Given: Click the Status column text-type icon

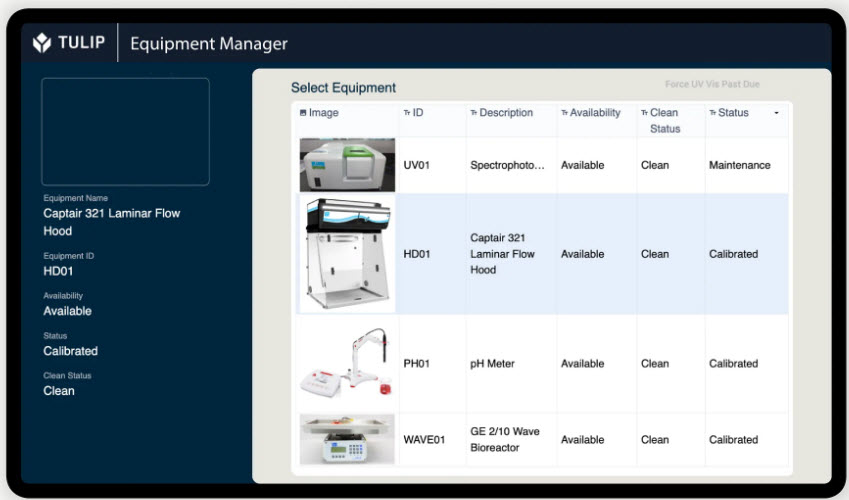Looking at the screenshot, I should point(713,113).
